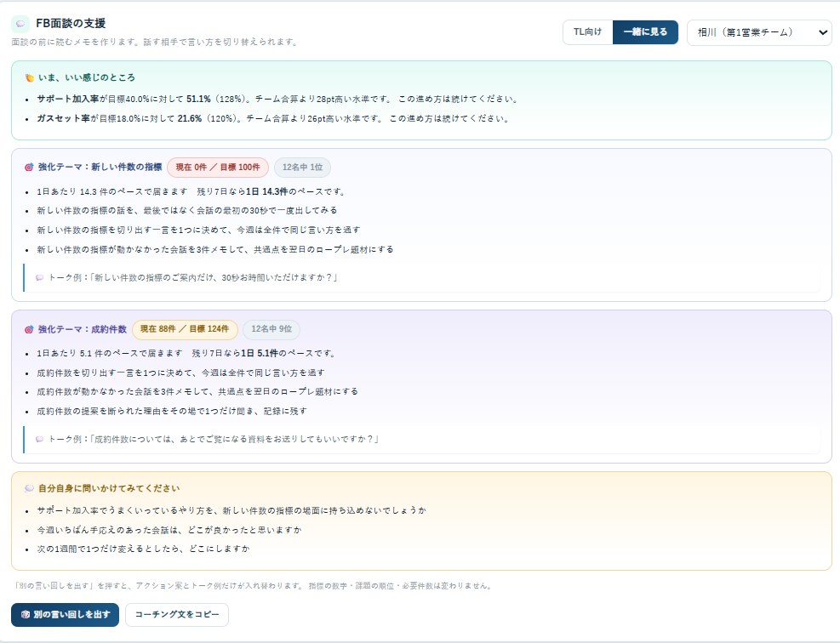Open the 相川（第1営業チーム）member dropdown

pos(758,32)
